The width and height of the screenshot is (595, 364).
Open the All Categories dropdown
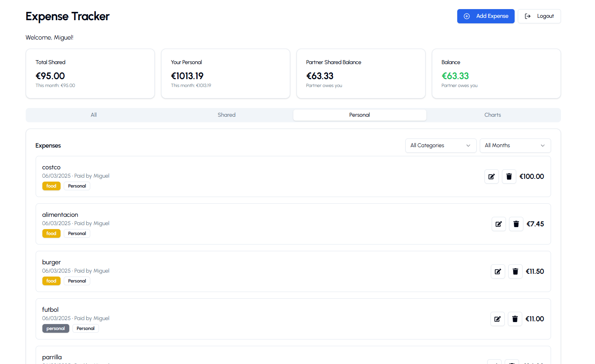pos(441,146)
